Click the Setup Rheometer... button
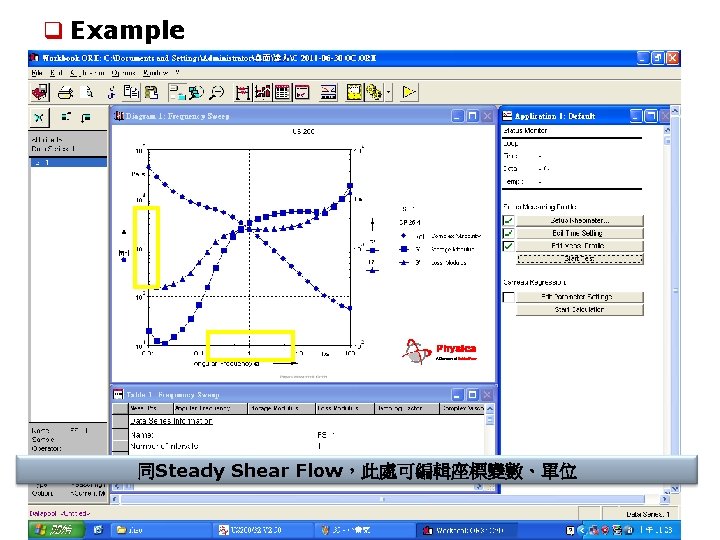Image resolution: width=720 pixels, height=540 pixels. pos(579,220)
